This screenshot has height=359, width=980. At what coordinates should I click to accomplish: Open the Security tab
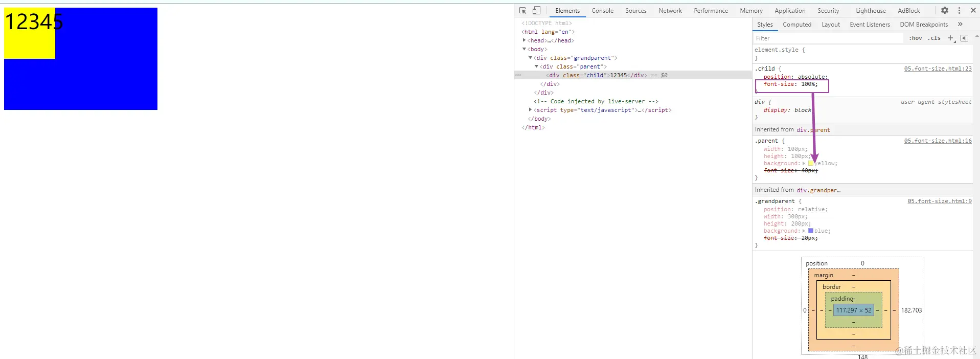[x=828, y=11]
